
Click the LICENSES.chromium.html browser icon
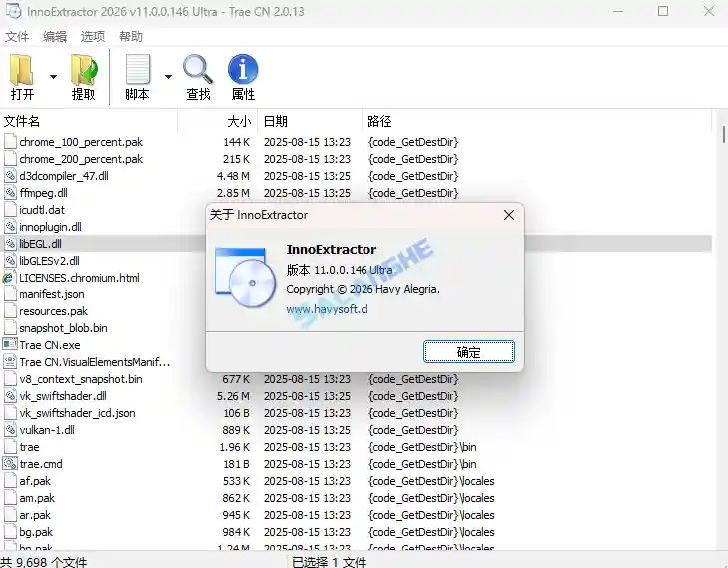pos(9,278)
